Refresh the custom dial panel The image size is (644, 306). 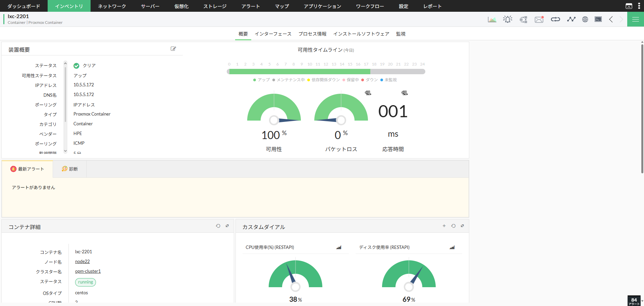click(x=453, y=226)
